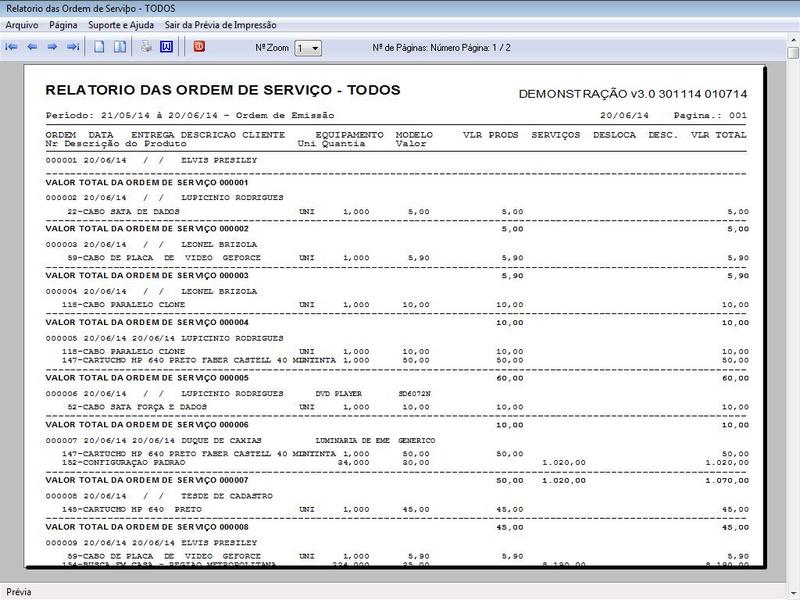Open the Página menu
The width and height of the screenshot is (800, 600).
coord(63,25)
